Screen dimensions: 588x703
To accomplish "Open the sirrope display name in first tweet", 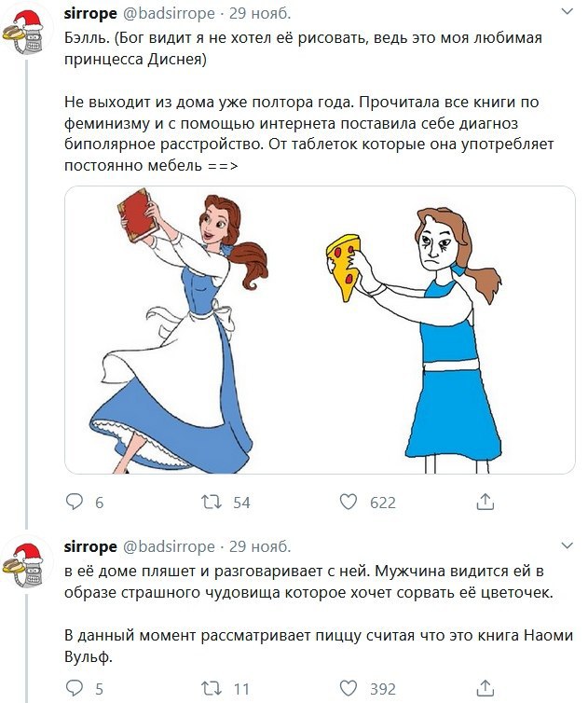I will click(90, 13).
